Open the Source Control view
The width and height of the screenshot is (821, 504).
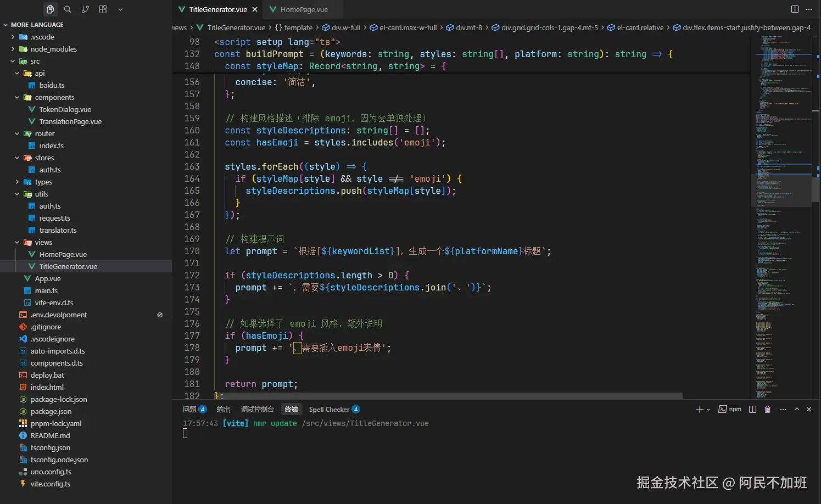[85, 9]
